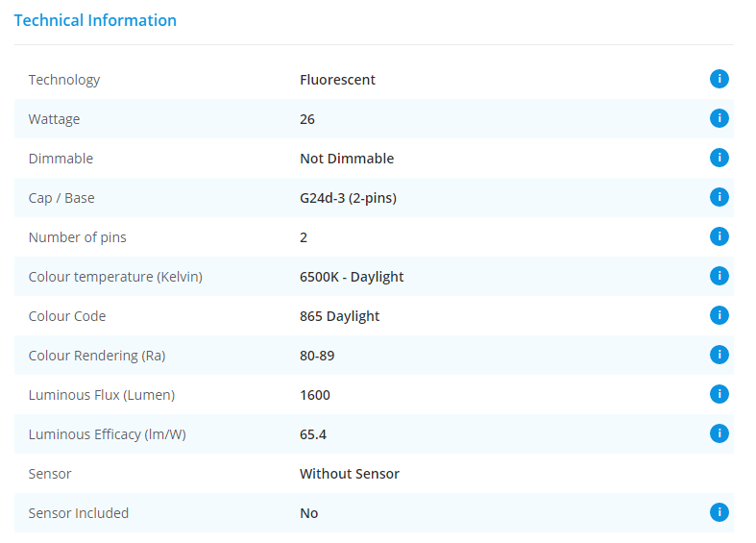Click info icon for Dimmable row
The image size is (756, 543).
tap(719, 158)
